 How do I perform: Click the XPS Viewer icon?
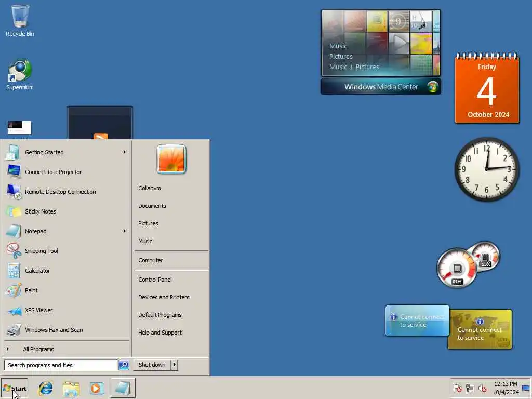[x=14, y=311]
